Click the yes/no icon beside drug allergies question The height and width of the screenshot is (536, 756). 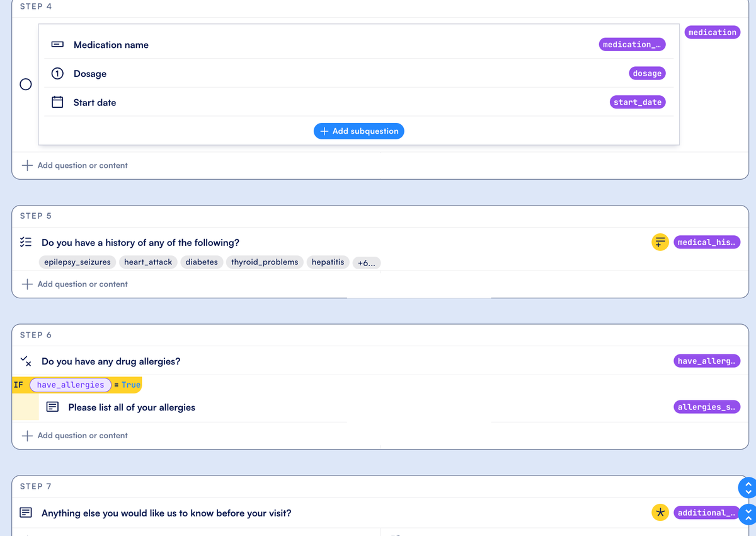point(26,361)
